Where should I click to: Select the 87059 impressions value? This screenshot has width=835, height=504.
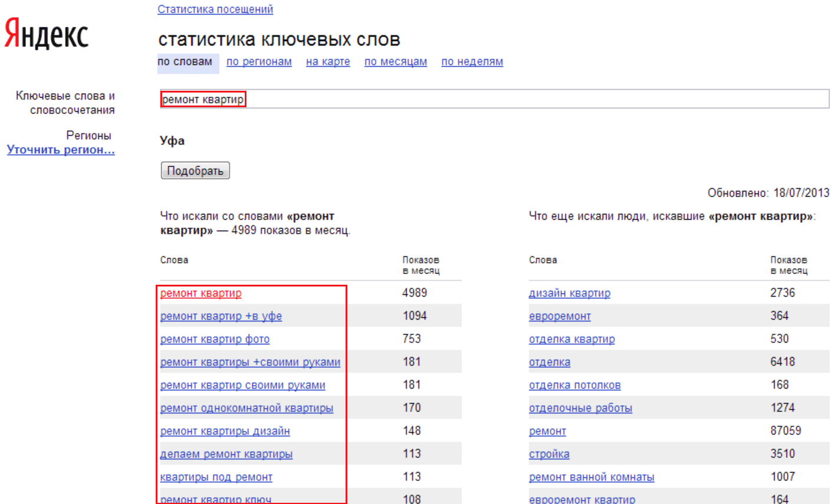coord(785,431)
